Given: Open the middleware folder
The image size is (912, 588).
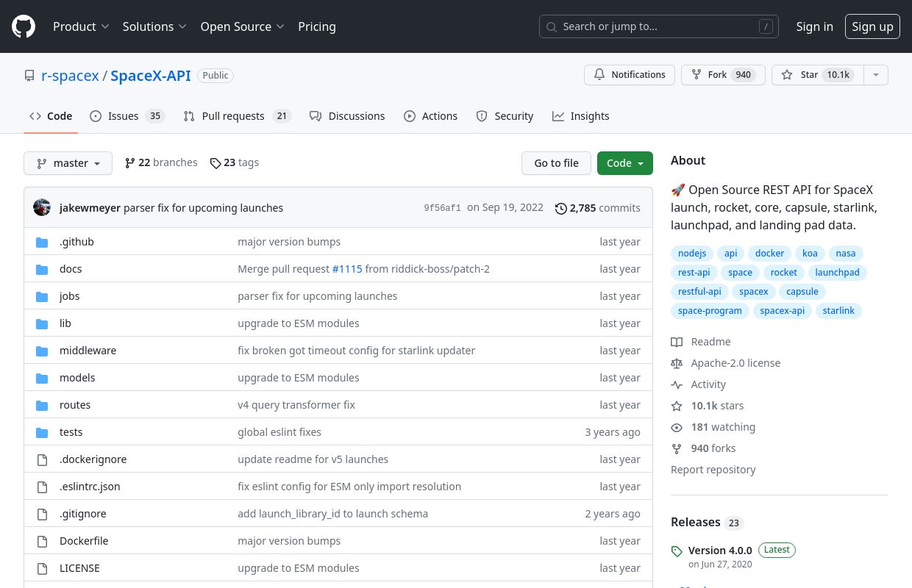Looking at the screenshot, I should click(88, 351).
